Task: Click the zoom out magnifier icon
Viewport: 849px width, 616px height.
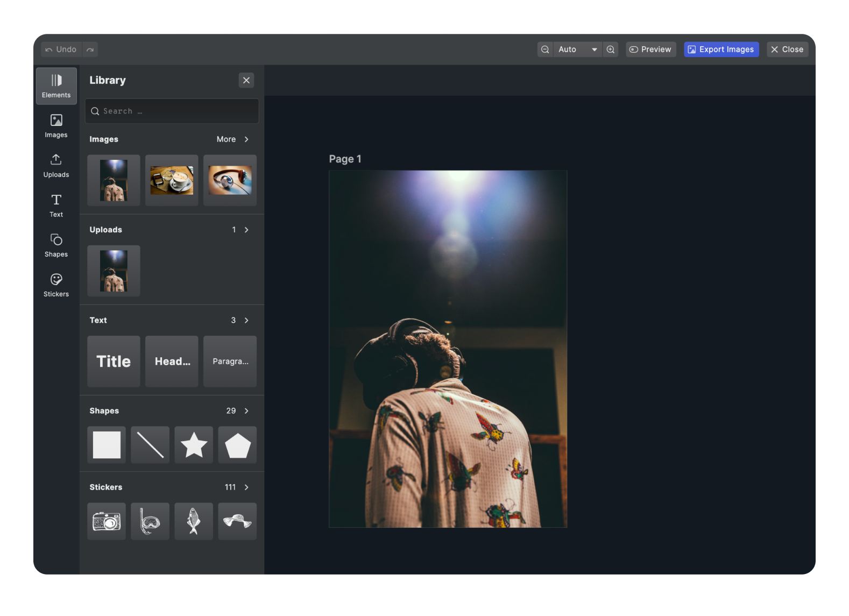Action: point(545,49)
